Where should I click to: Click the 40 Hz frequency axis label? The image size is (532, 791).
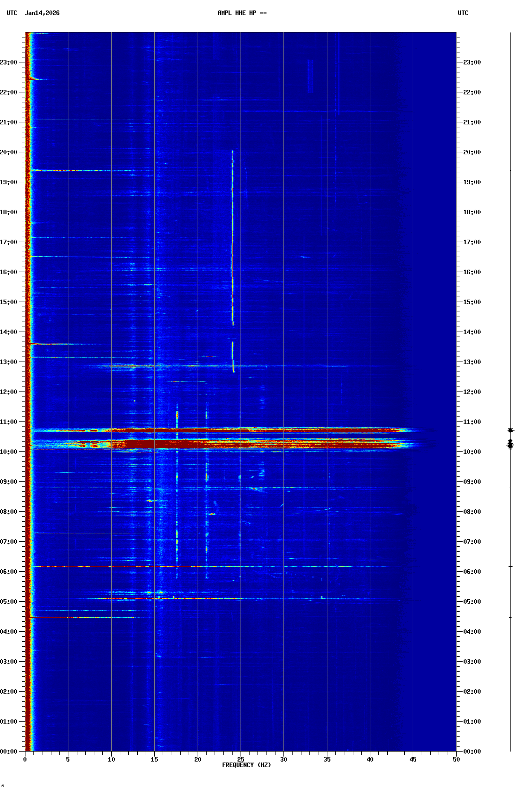370,760
